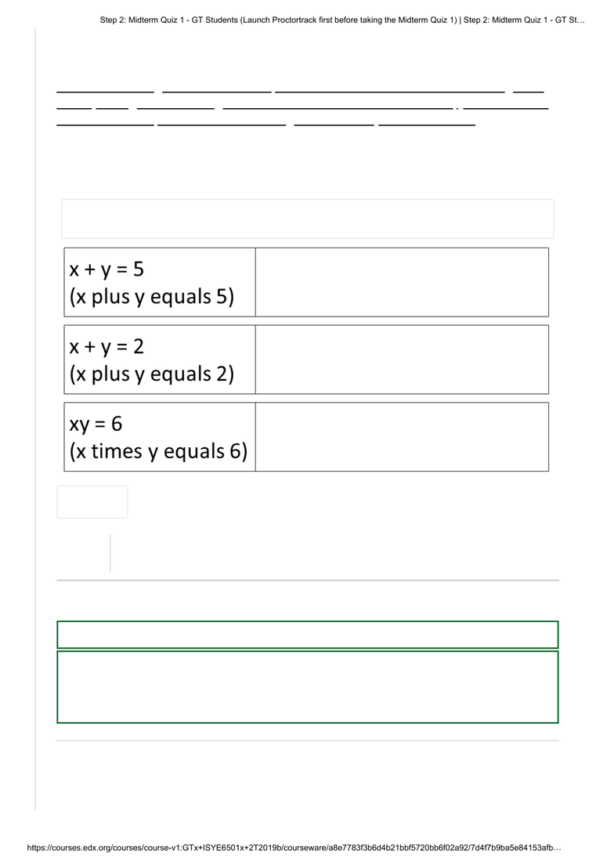
Task: Click the horizontal separator below the green boxes
Action: point(307,740)
